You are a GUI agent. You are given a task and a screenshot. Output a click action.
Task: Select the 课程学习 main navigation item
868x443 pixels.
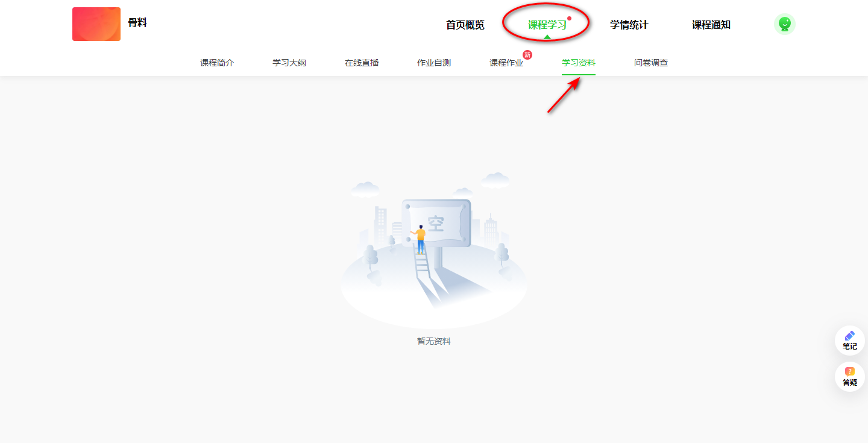(547, 25)
